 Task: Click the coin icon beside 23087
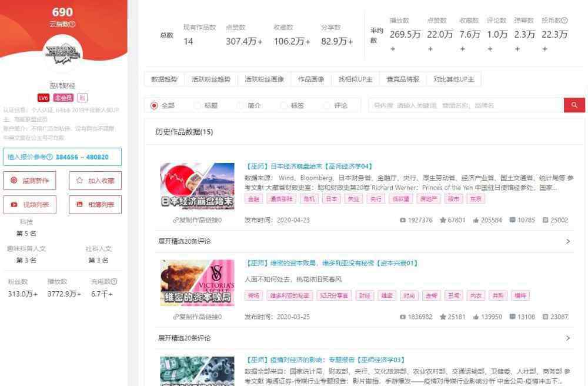point(546,317)
